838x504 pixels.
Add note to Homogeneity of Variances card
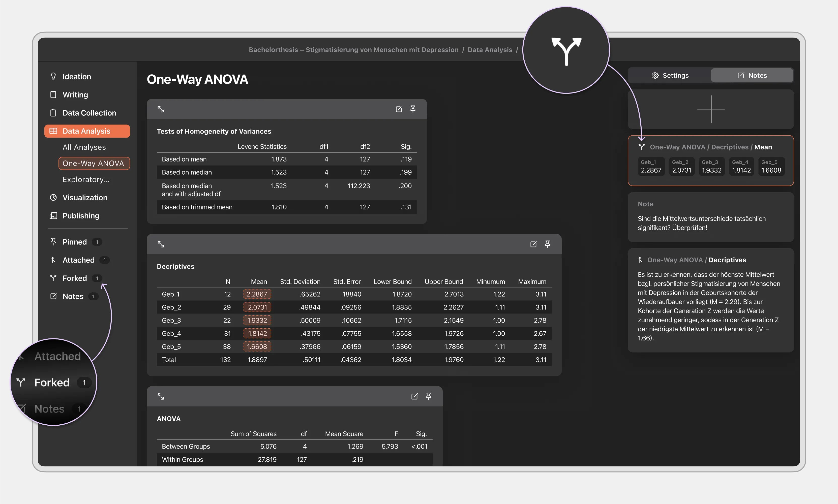point(399,109)
